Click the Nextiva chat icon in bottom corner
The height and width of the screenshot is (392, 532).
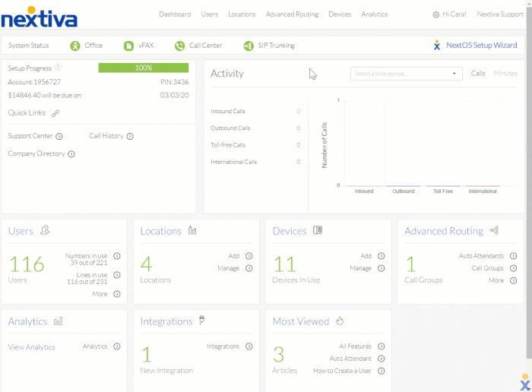525,383
